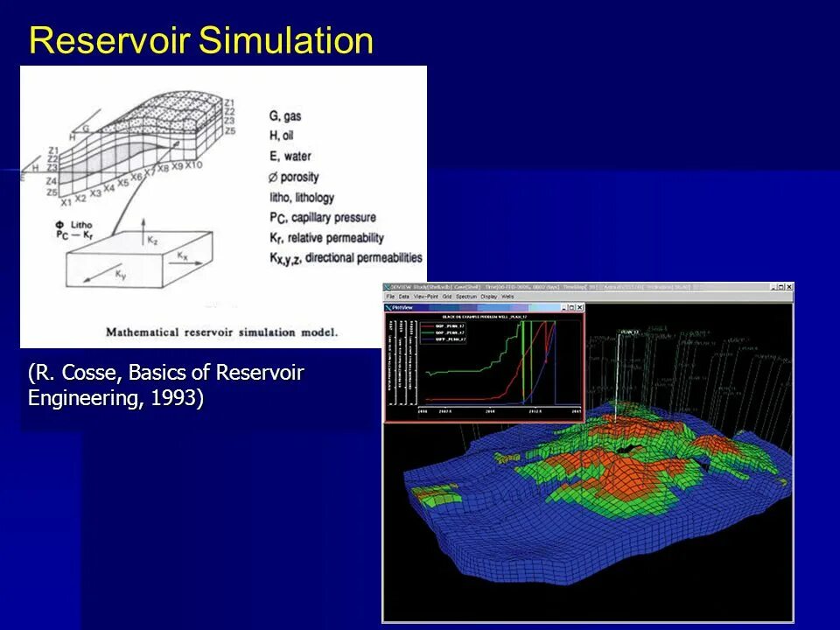The height and width of the screenshot is (630, 840).
Task: Maximize the PlotView window
Action: (571, 307)
